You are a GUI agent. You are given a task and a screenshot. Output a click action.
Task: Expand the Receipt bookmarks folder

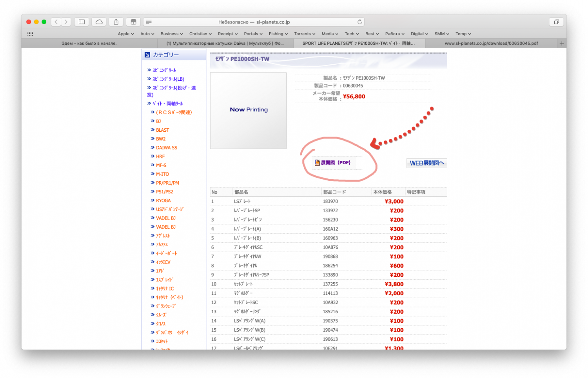[x=228, y=34]
